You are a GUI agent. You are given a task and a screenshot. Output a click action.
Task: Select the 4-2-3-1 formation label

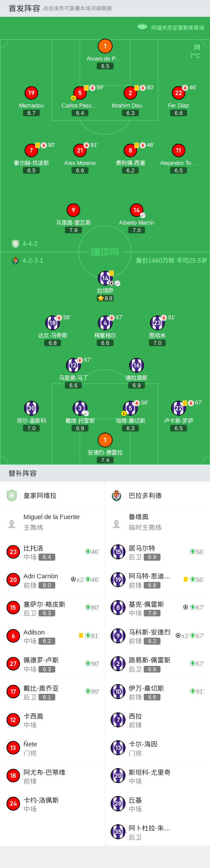click(33, 261)
